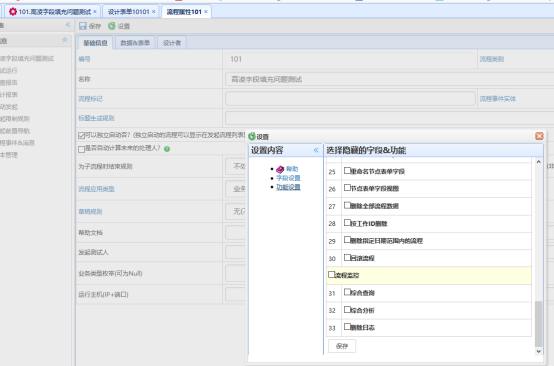Image resolution: width=554 pixels, height=366 pixels.
Task: Click the 标题生成规则 label link
Action: click(x=96, y=118)
